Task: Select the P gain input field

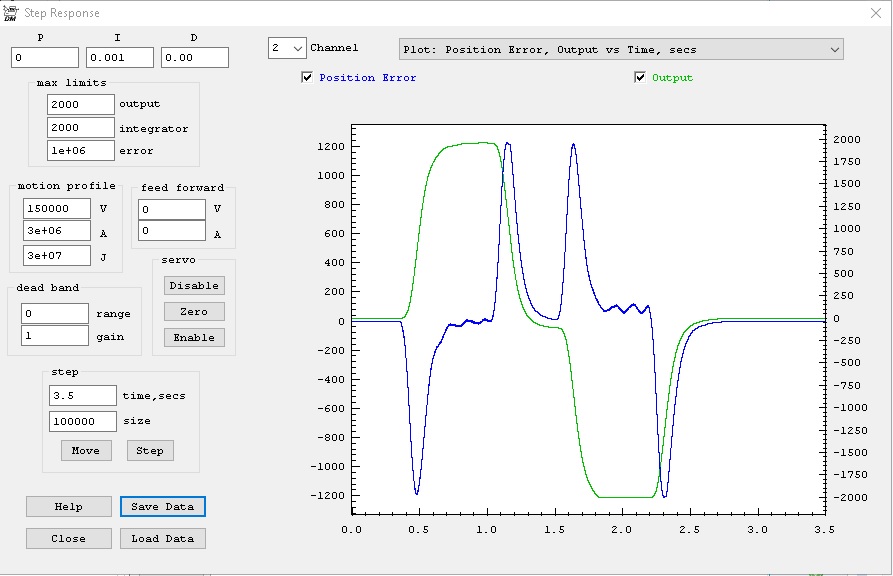Action: (x=45, y=58)
